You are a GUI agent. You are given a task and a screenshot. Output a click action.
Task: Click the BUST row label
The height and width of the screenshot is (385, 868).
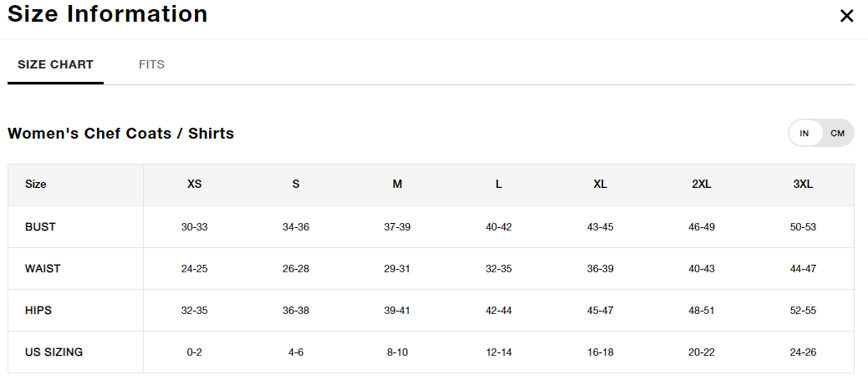pos(40,227)
